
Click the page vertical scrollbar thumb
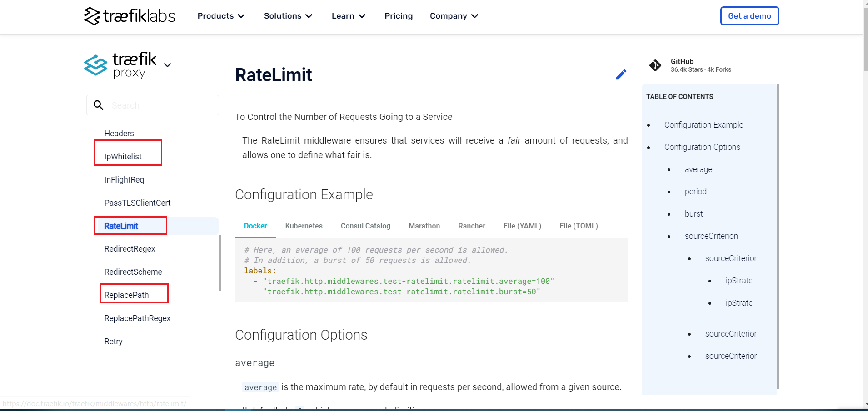click(865, 39)
